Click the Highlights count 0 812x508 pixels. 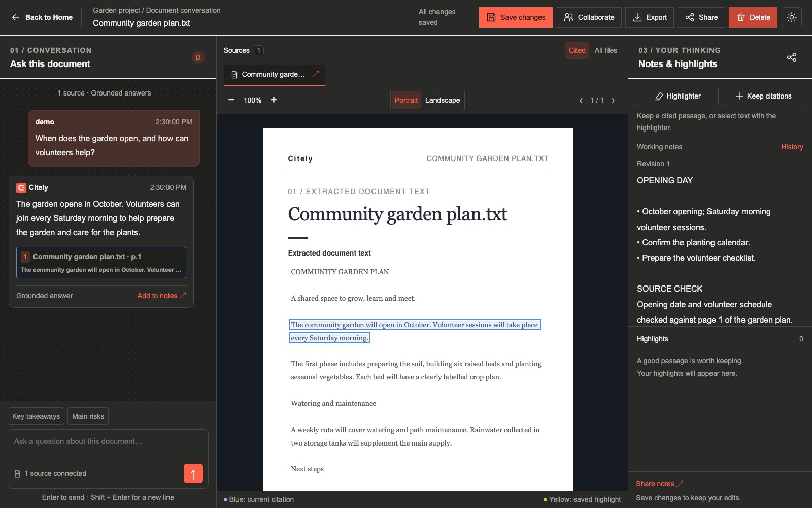801,339
